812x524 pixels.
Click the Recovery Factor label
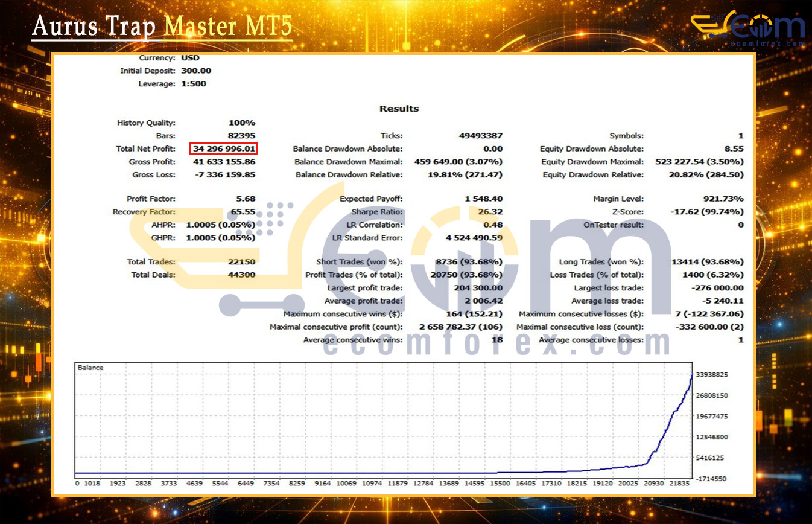pos(144,212)
